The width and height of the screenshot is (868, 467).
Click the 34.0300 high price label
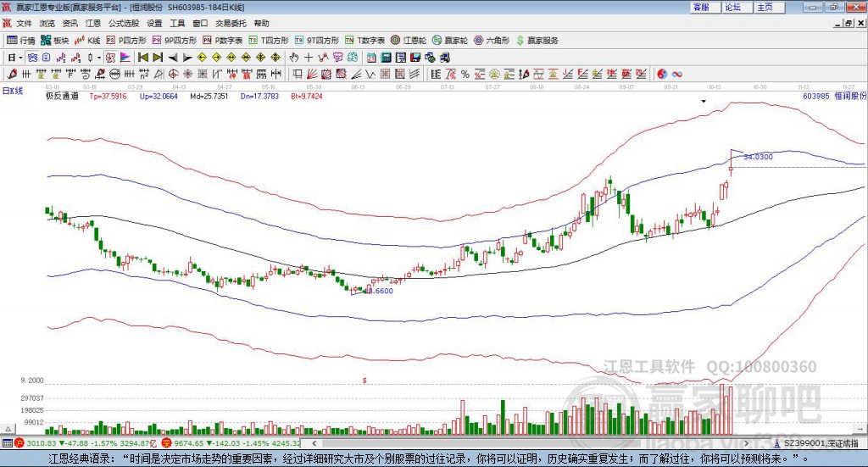pos(759,157)
